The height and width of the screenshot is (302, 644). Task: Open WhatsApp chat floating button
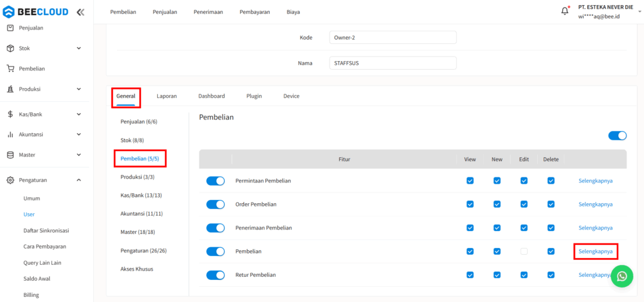tap(621, 276)
